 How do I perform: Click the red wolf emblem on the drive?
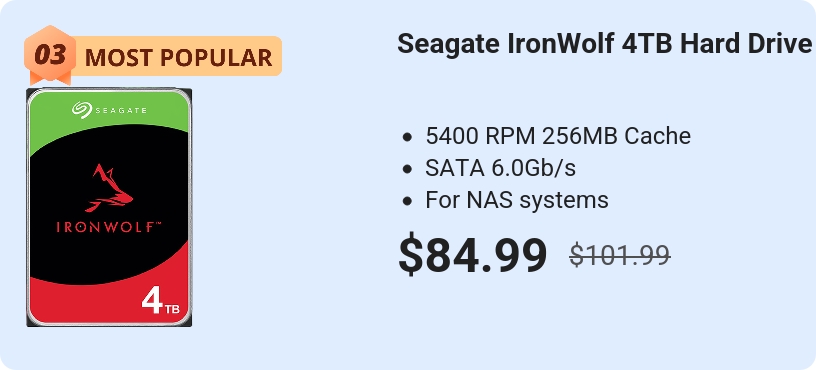pyautogui.click(x=109, y=188)
